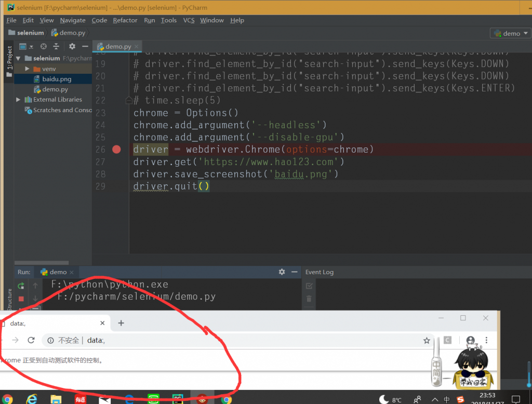Screen dimensions: 532x404
Task: Open the Window menu
Action: click(212, 20)
